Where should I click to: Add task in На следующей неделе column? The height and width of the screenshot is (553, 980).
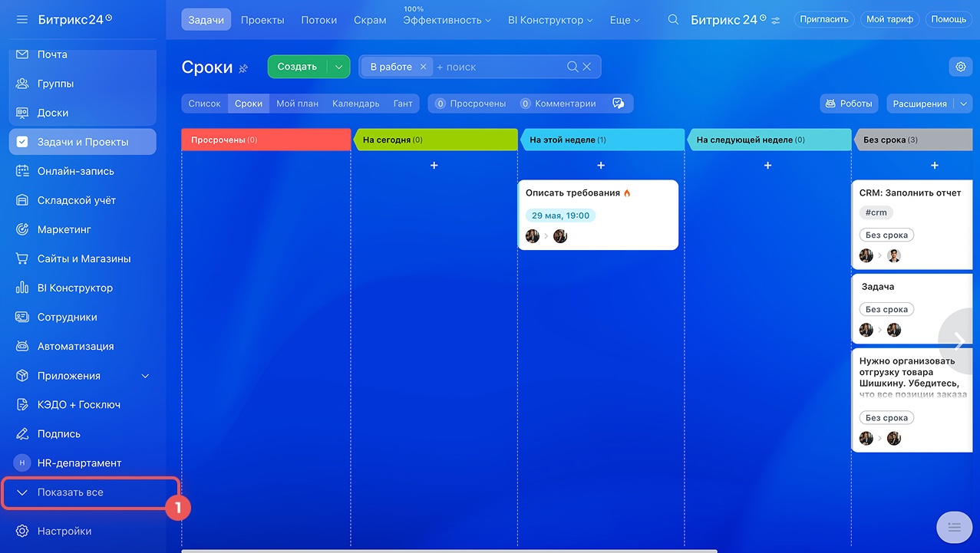point(768,165)
